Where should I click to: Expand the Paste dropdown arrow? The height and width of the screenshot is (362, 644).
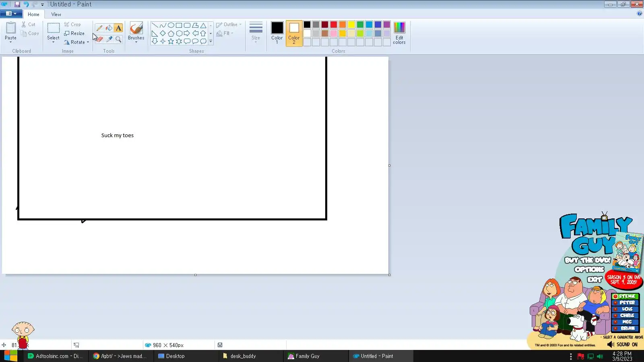[x=10, y=42]
